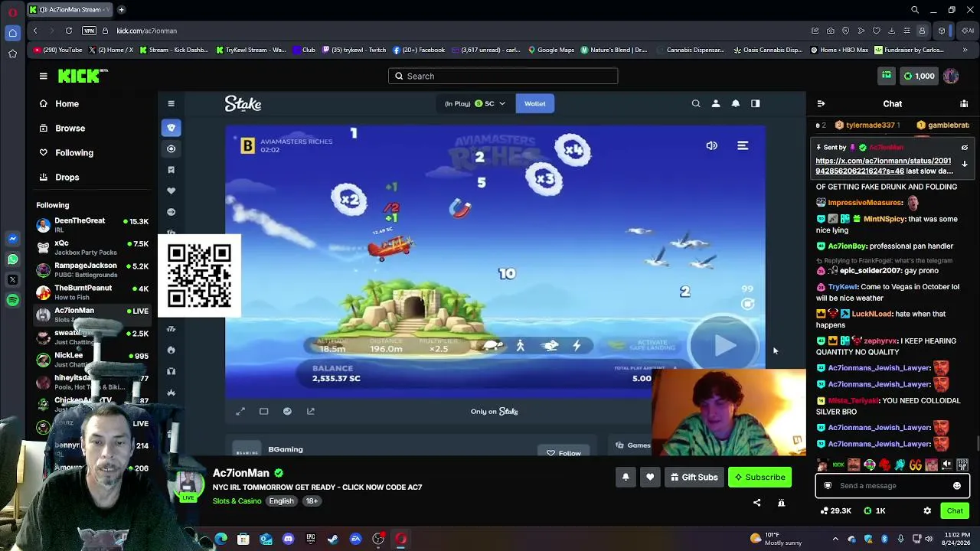Viewport: 980px width, 551px height.
Task: Open the Google Maps bookmark
Action: point(551,50)
